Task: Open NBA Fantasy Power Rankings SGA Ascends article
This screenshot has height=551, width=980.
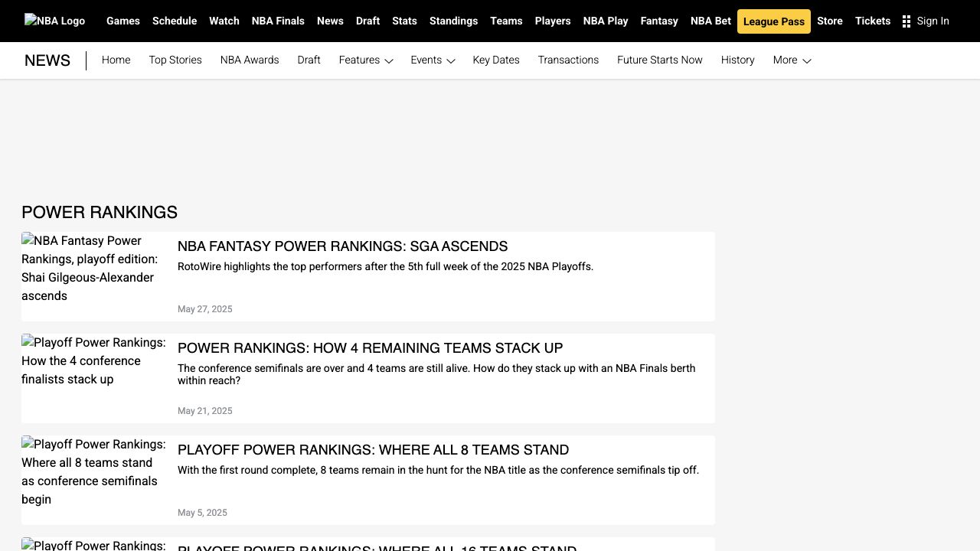Action: (x=342, y=246)
